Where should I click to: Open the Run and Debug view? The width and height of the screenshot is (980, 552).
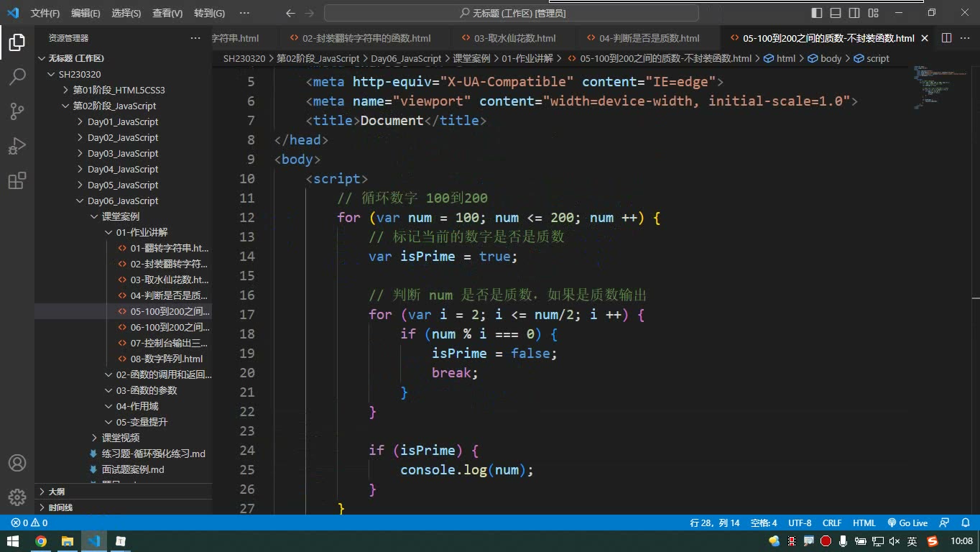tap(17, 145)
